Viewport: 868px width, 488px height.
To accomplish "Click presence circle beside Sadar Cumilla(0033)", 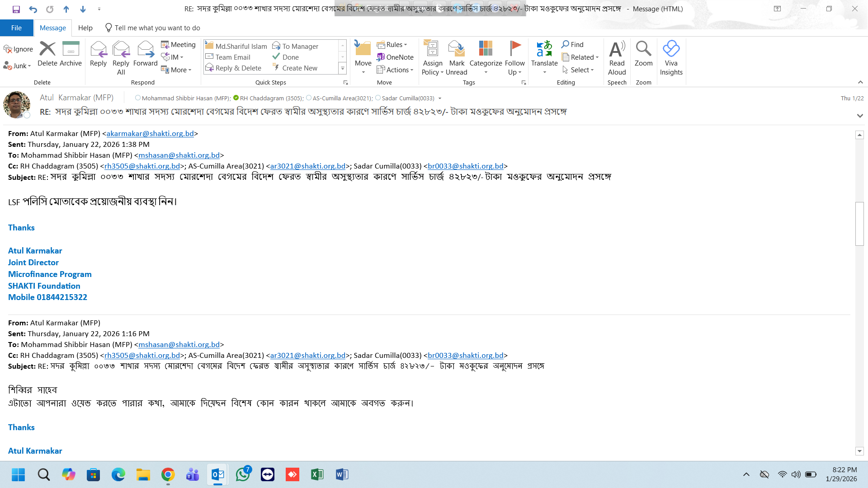I will 378,98.
